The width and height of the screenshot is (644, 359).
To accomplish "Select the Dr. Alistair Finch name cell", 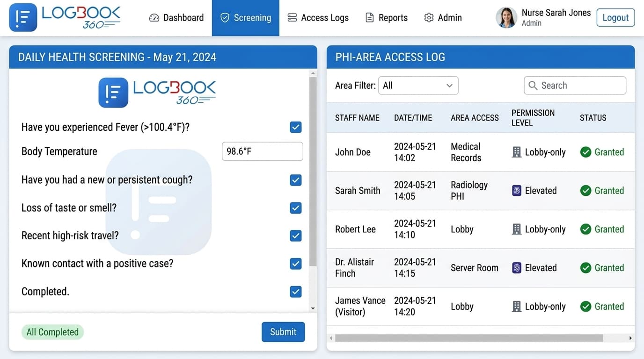I will [x=354, y=268].
